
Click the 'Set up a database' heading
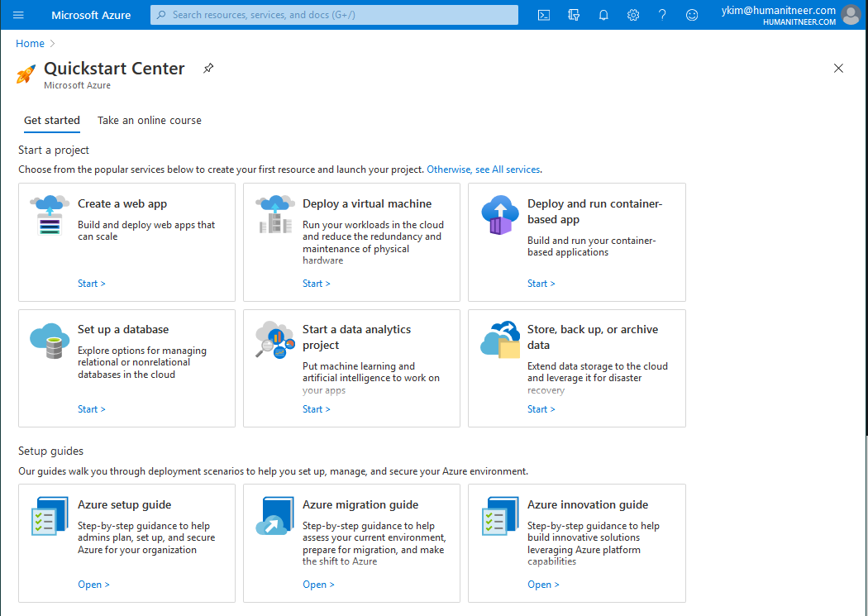(x=123, y=329)
